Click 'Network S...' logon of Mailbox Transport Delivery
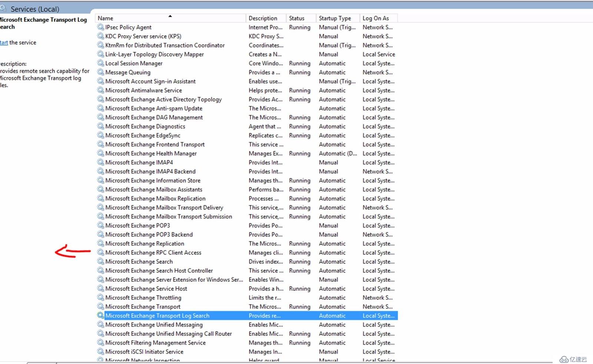 click(378, 207)
